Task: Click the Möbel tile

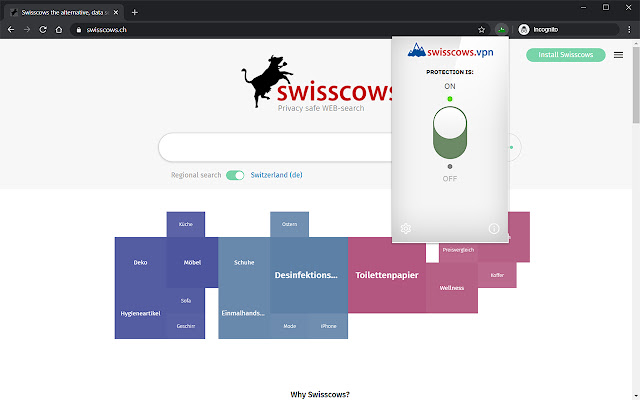Action: pyautogui.click(x=192, y=262)
